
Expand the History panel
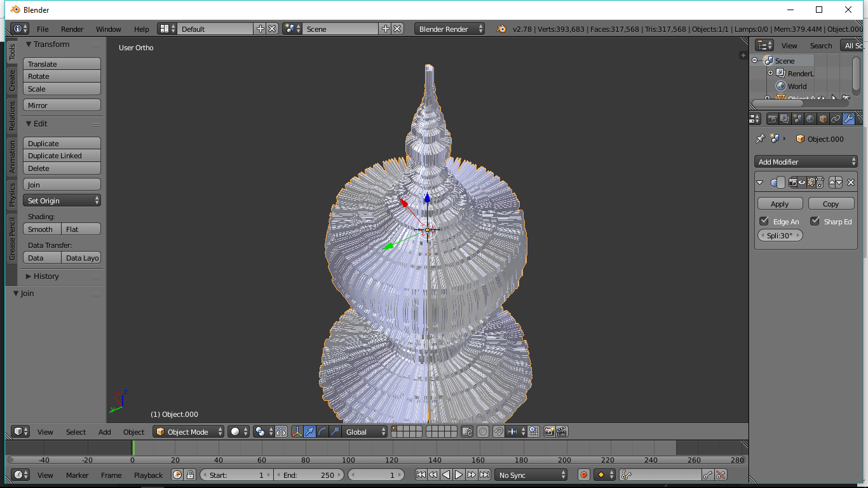(46, 276)
